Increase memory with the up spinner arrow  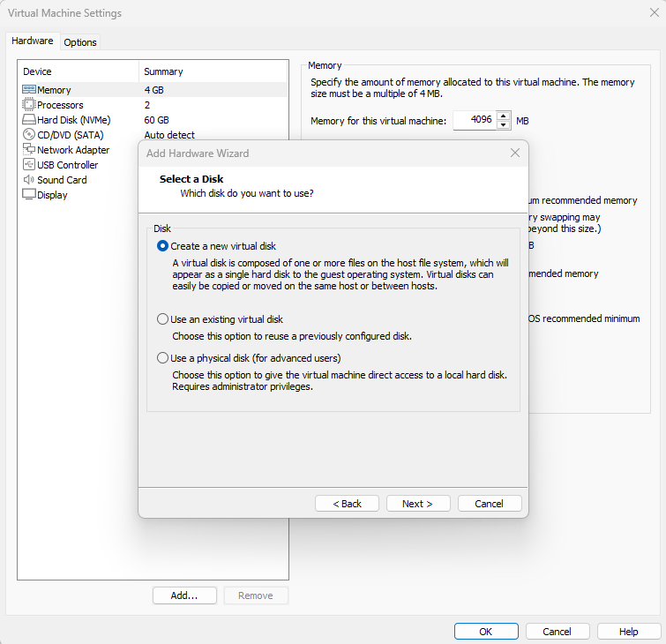click(x=504, y=116)
